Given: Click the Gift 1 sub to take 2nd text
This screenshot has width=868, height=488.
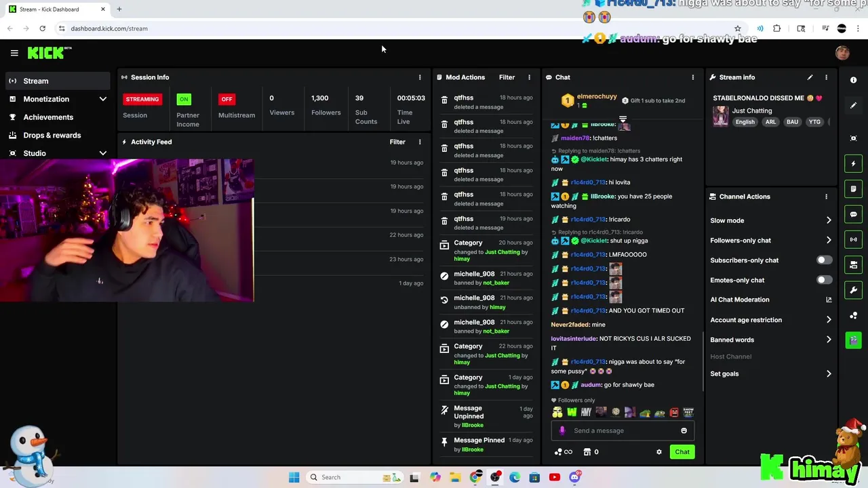Looking at the screenshot, I should tap(657, 100).
